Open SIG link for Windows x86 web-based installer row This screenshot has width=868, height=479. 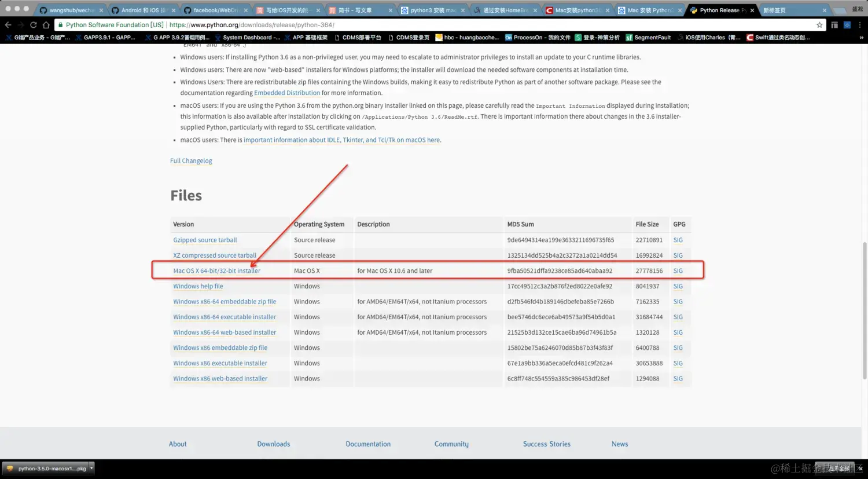[x=678, y=379]
